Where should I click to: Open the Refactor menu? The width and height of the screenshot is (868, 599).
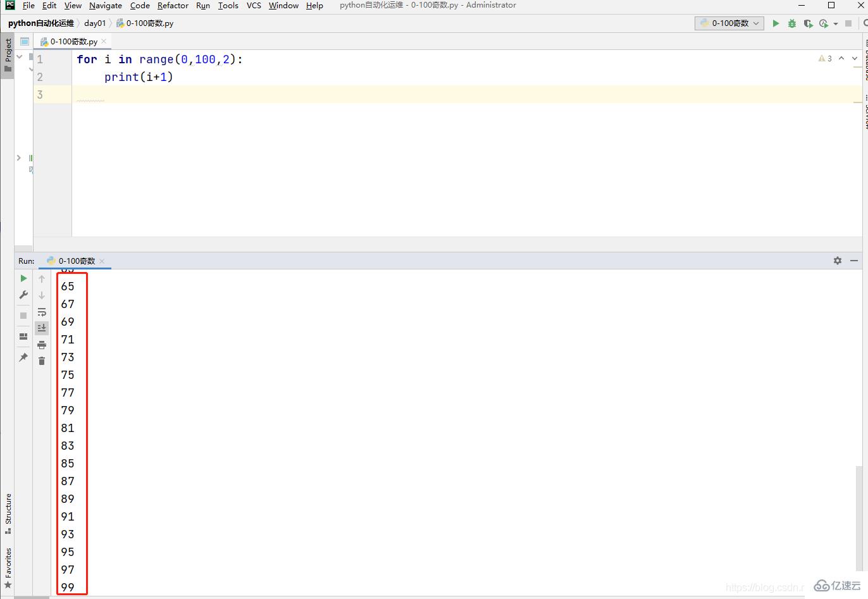(x=173, y=6)
